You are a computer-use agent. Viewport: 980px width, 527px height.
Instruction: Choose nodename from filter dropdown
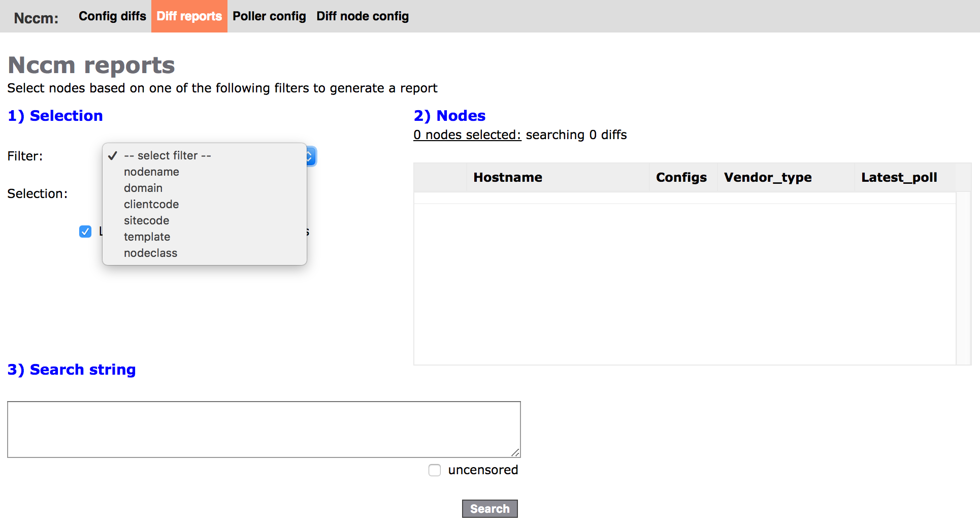[151, 172]
